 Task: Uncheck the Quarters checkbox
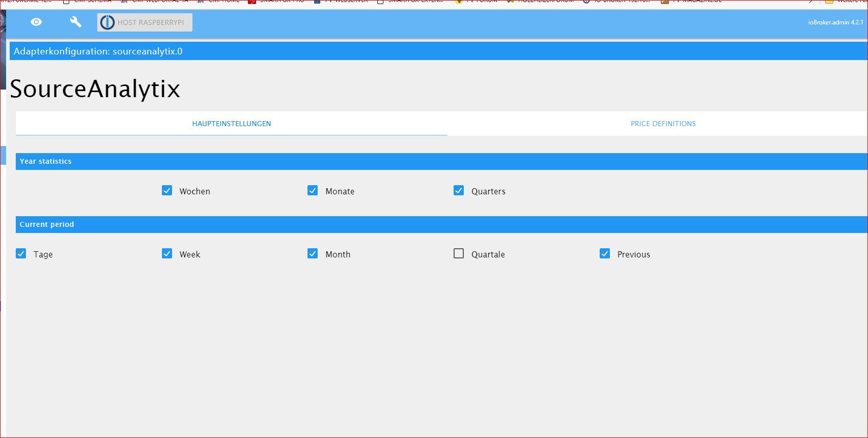click(459, 190)
